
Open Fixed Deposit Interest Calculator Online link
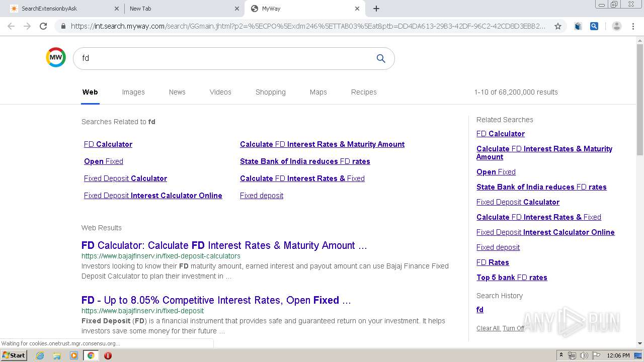153,196
